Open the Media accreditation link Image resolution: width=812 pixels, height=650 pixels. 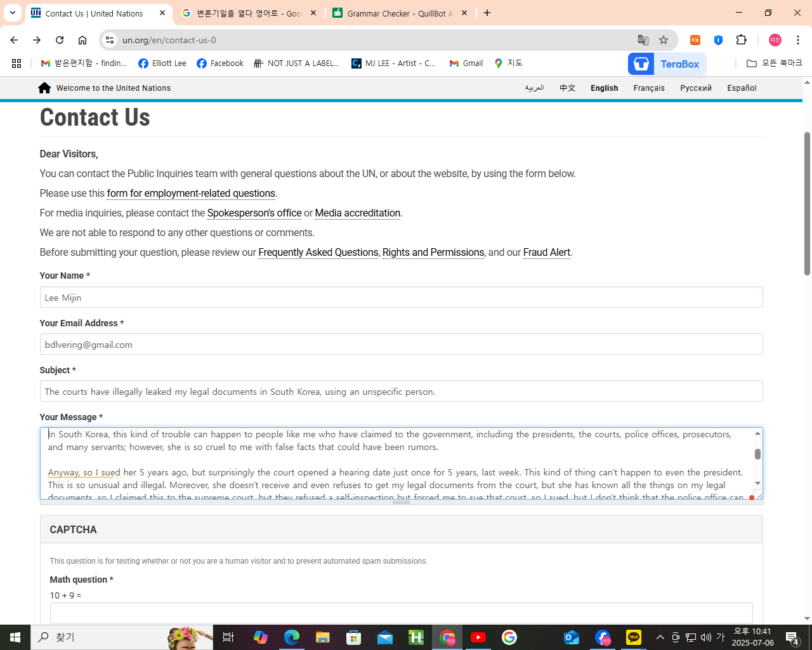pyautogui.click(x=358, y=213)
